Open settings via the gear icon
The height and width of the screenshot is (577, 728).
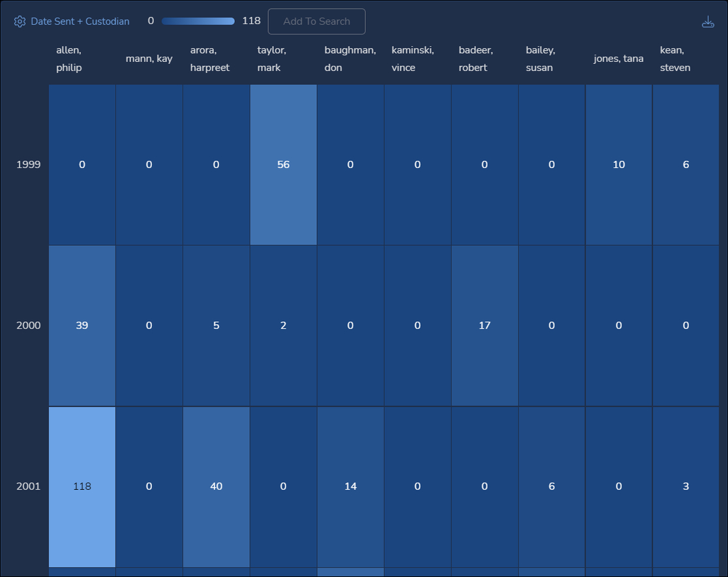click(20, 21)
